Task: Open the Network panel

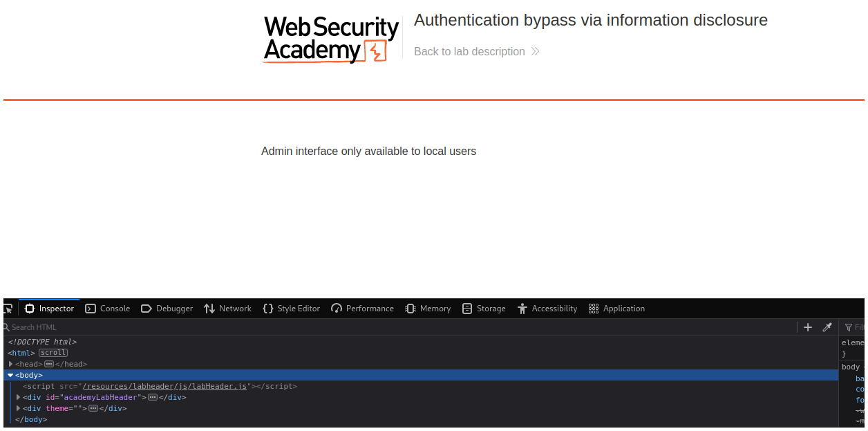Action: pos(227,309)
